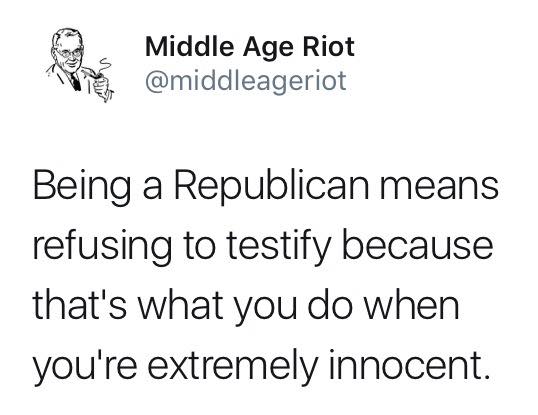The width and height of the screenshot is (538, 415).
Task: Click the word "when" in third line
Action: click(x=411, y=304)
